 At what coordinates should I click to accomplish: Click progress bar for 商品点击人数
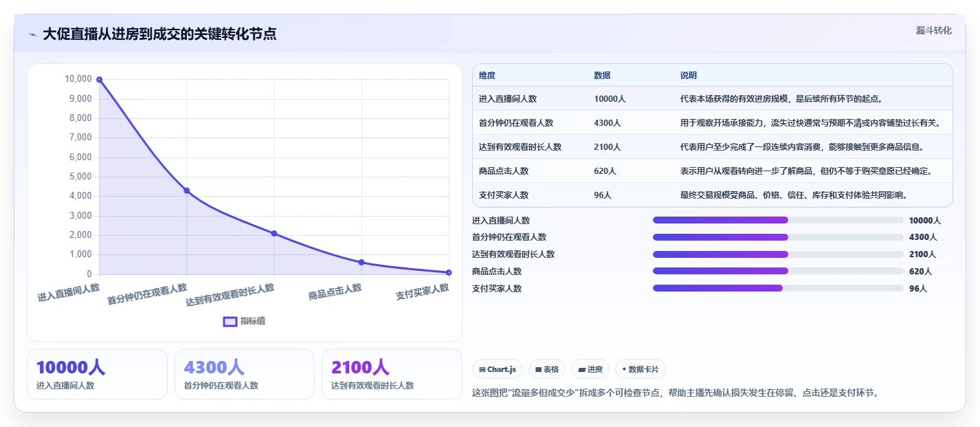(778, 271)
